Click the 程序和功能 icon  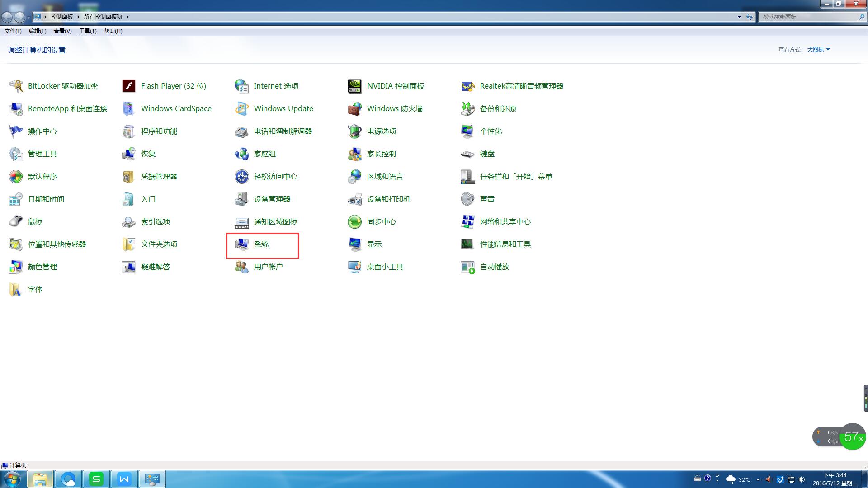point(129,131)
